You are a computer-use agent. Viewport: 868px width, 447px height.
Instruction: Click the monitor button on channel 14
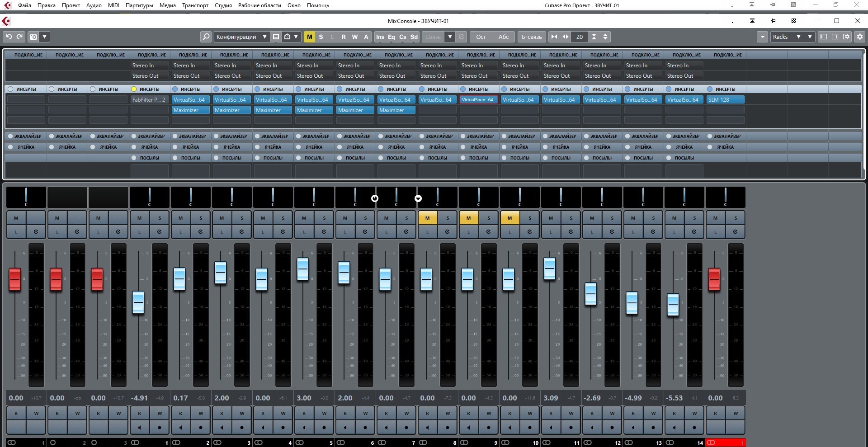point(674,427)
